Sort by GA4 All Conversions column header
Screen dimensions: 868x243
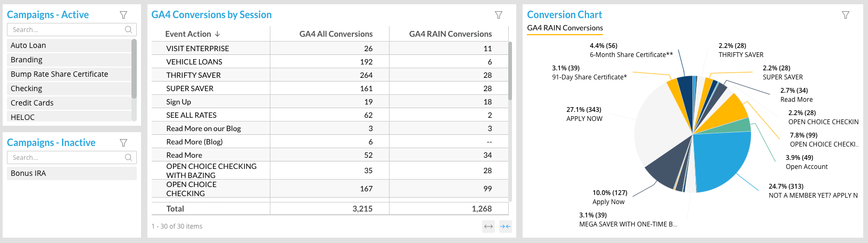click(336, 34)
